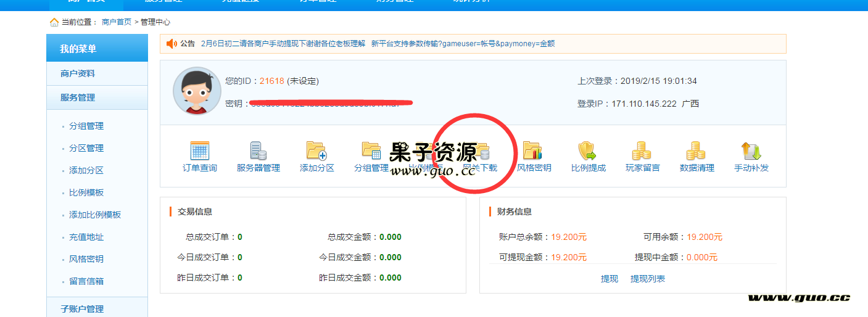868x317 pixels.
Task: Click the 玩家留言 coins icon
Action: pos(642,151)
